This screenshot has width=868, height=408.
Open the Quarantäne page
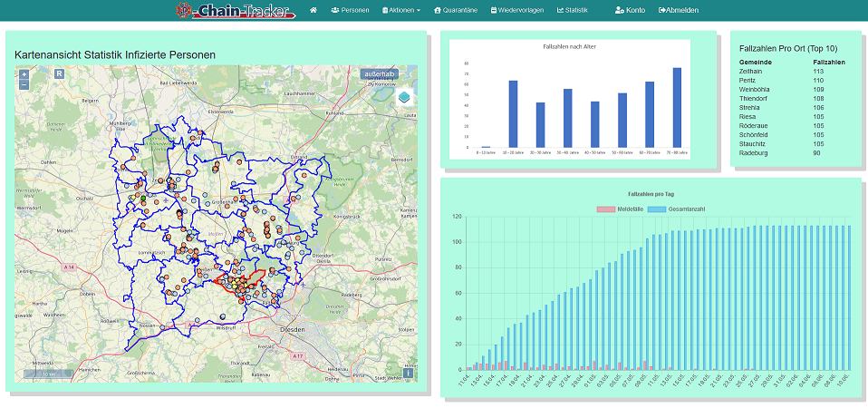457,10
